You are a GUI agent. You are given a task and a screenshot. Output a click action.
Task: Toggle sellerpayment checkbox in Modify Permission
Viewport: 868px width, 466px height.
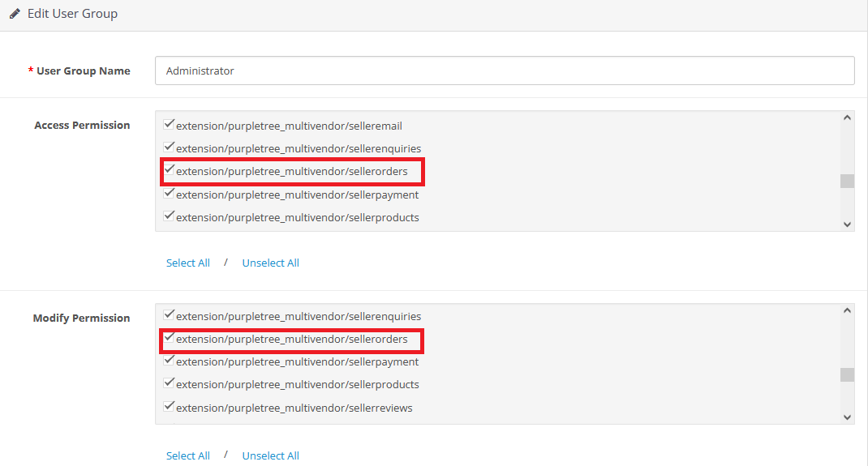[x=169, y=361]
